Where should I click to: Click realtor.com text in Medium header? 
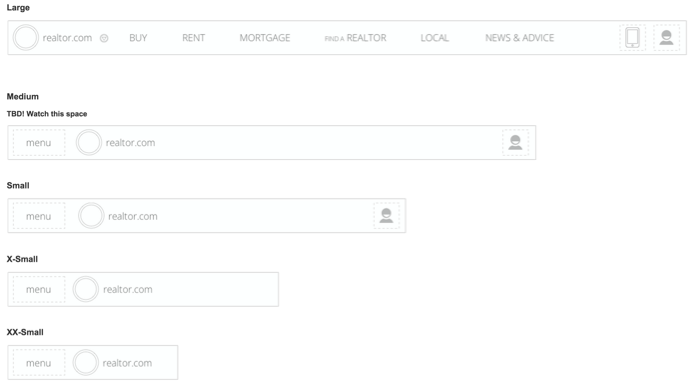pyautogui.click(x=130, y=143)
